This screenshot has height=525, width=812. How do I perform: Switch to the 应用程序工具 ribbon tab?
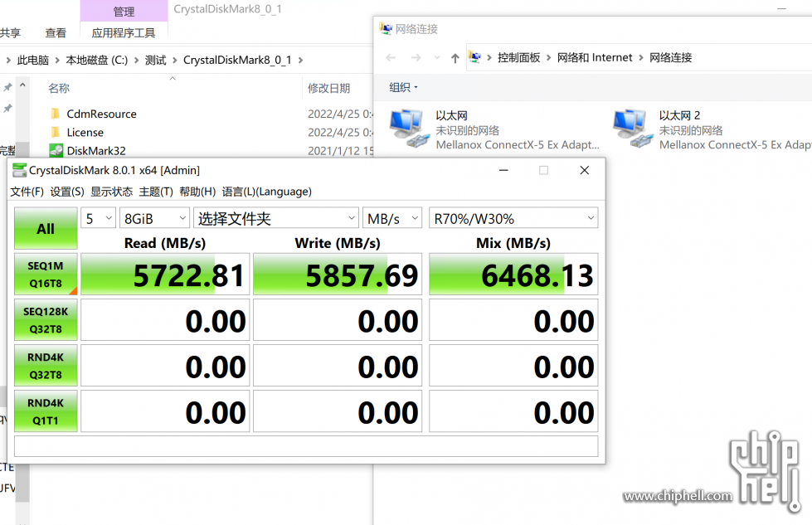124,33
